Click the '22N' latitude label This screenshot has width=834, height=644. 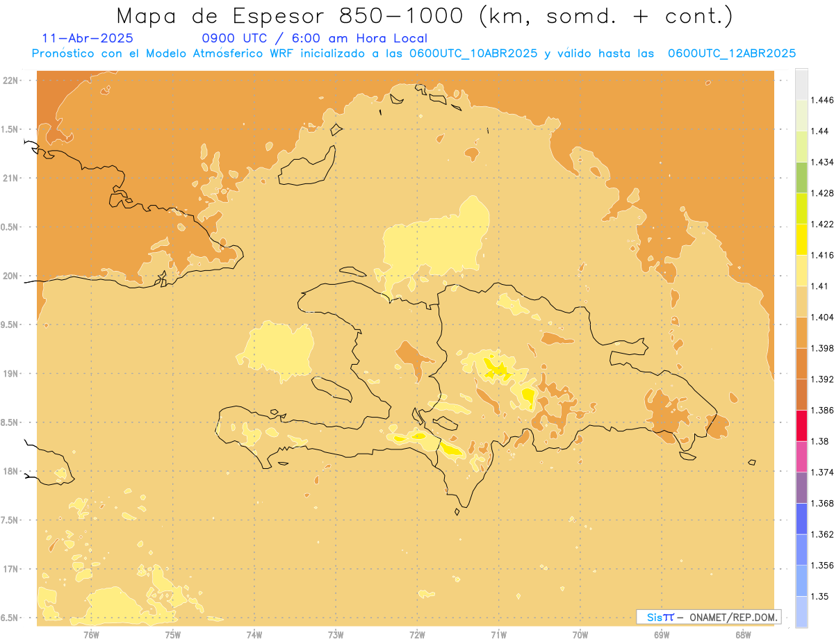[10, 80]
